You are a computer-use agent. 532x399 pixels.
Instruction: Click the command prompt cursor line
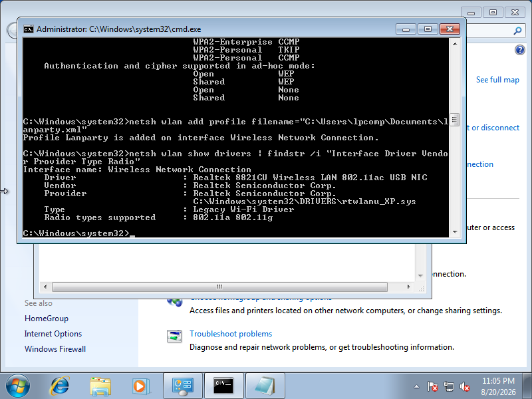pyautogui.click(x=79, y=233)
